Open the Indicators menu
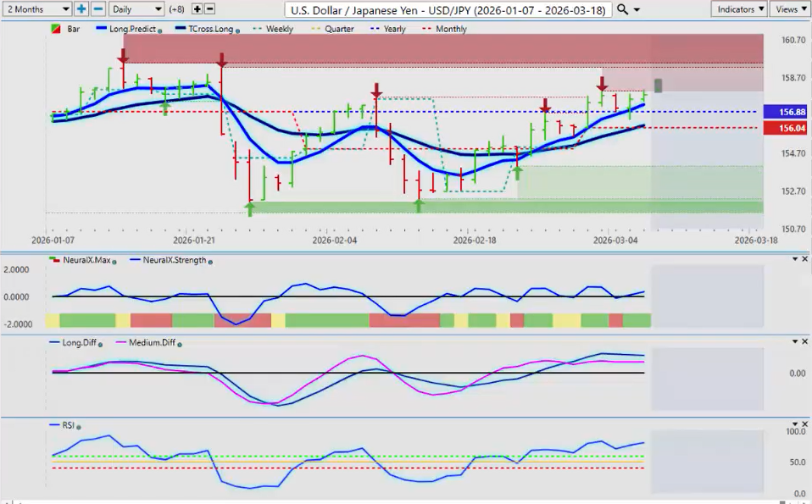 [738, 8]
